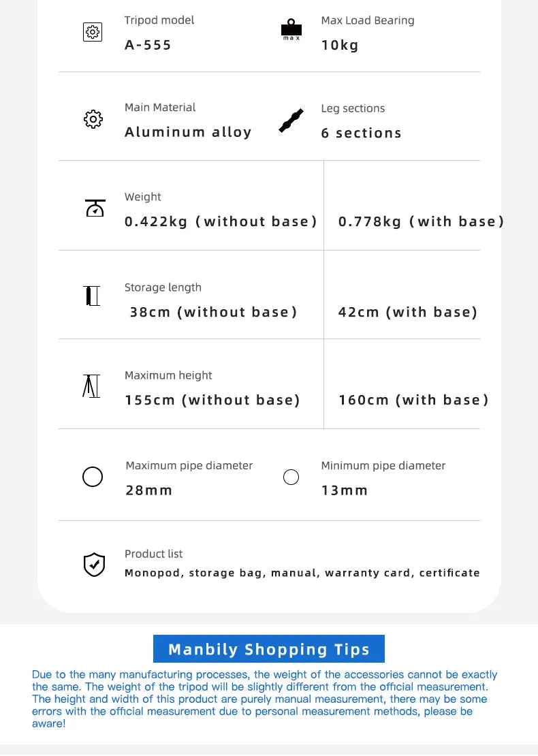This screenshot has width=538, height=756.
Task: Click the Product list shield check icon
Action: (94, 565)
